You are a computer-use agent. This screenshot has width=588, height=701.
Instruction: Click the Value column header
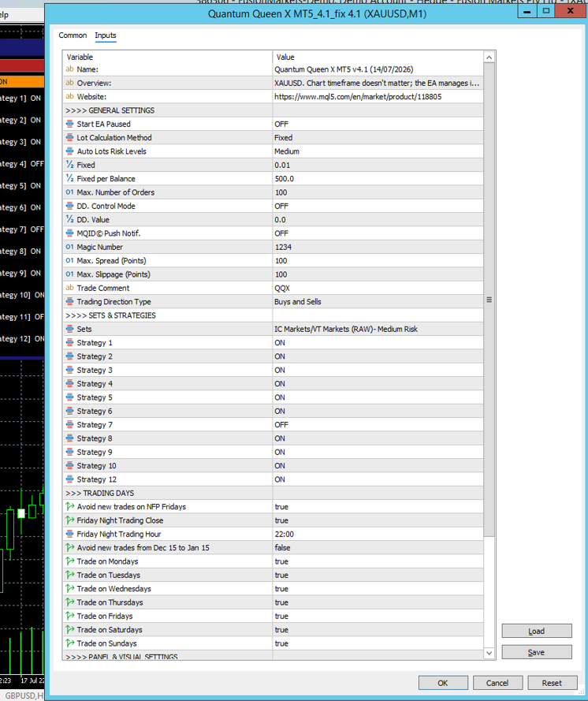point(378,57)
